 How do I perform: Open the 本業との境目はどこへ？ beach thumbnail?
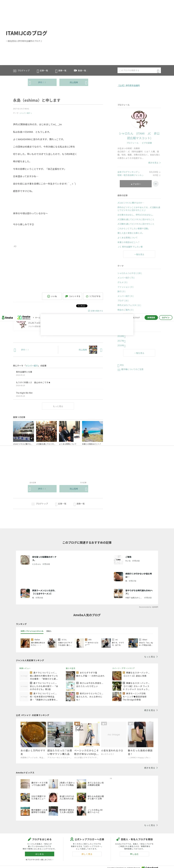92,431
